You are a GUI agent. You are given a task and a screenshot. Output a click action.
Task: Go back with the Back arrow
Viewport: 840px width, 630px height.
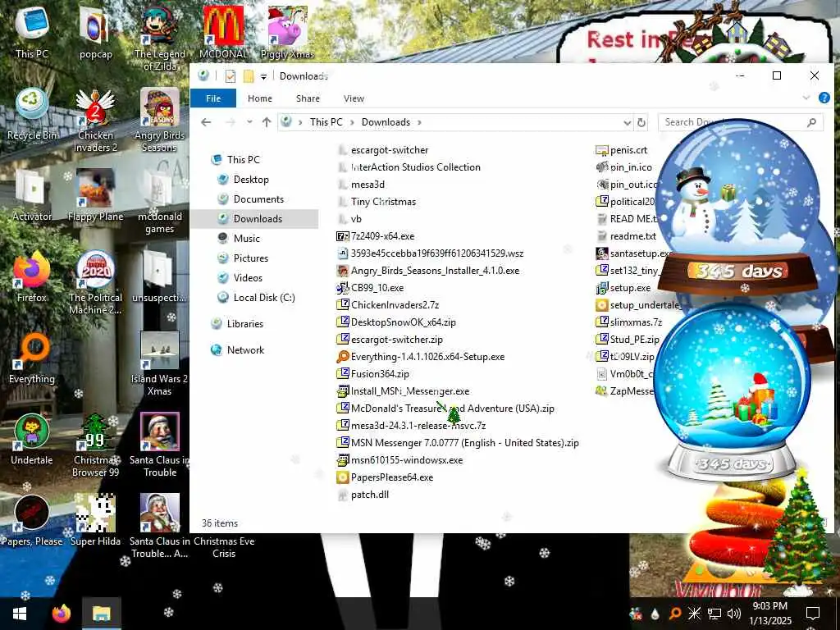[x=206, y=122]
